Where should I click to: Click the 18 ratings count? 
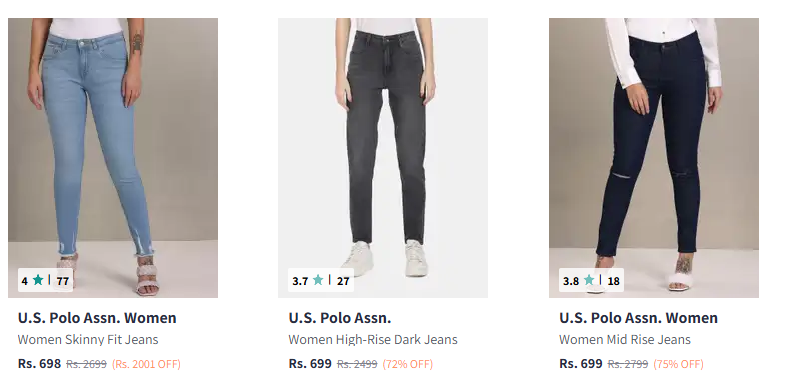614,281
